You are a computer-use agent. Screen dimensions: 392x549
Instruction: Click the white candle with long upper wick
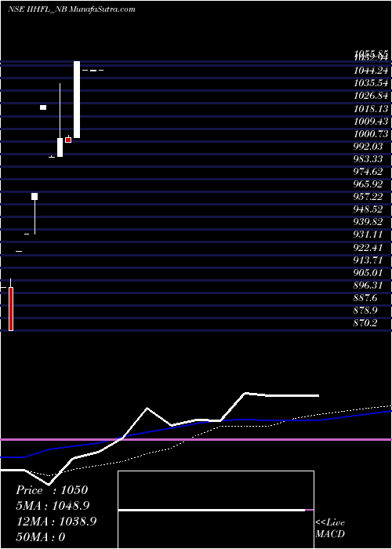click(60, 147)
